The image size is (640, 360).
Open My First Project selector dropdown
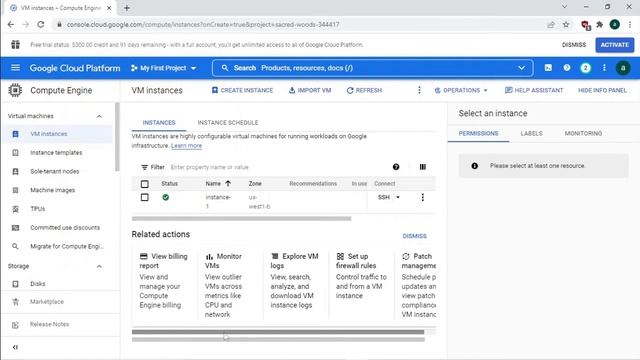coord(163,68)
